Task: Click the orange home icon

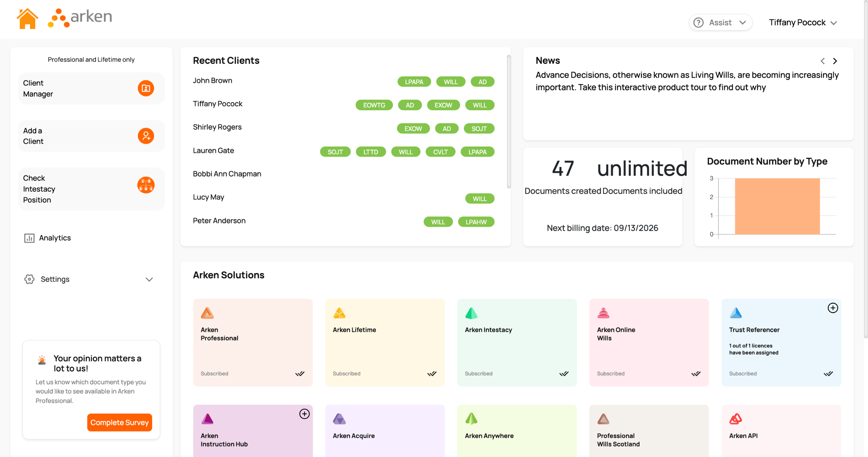Action: 27,19
